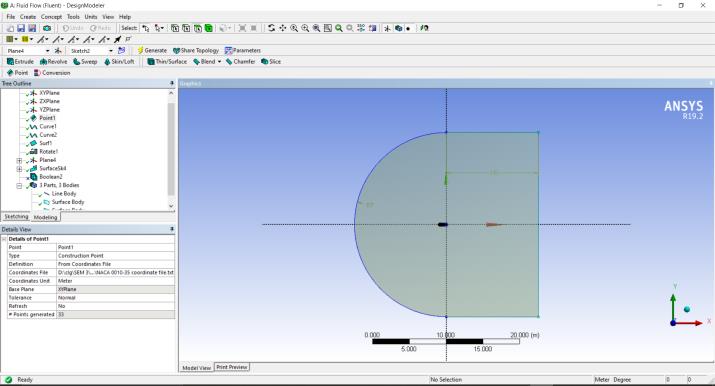Pin the Tree Outline panel
The width and height of the screenshot is (715, 386).
coord(172,83)
